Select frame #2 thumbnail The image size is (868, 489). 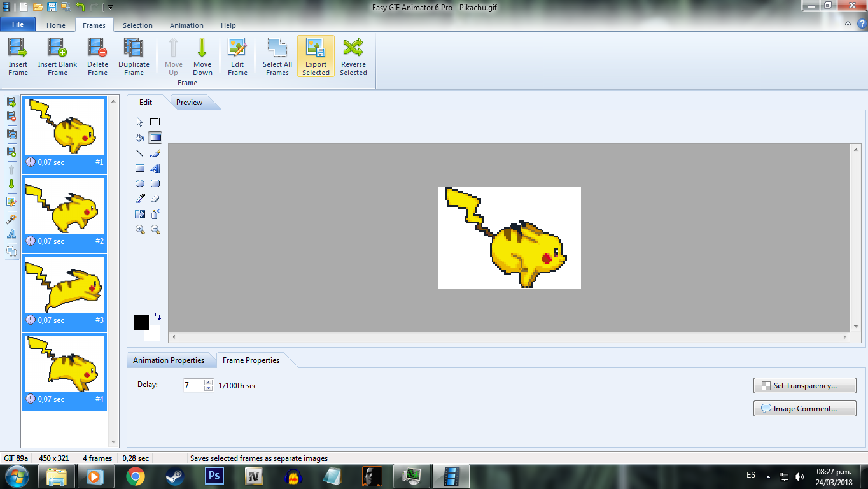(x=64, y=206)
